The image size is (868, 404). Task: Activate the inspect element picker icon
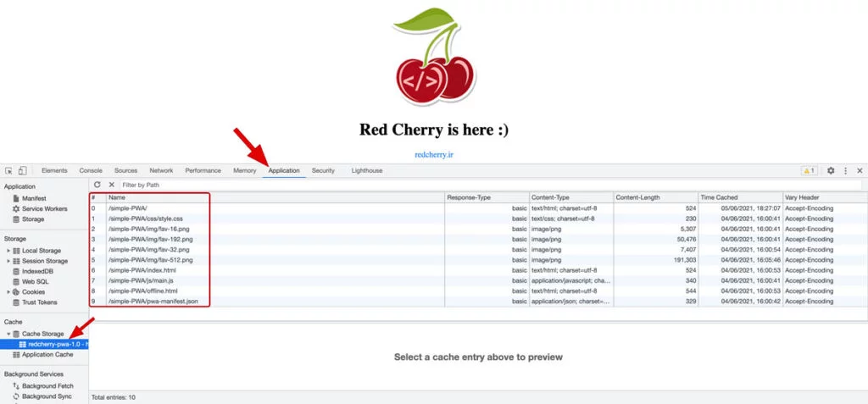coord(8,171)
